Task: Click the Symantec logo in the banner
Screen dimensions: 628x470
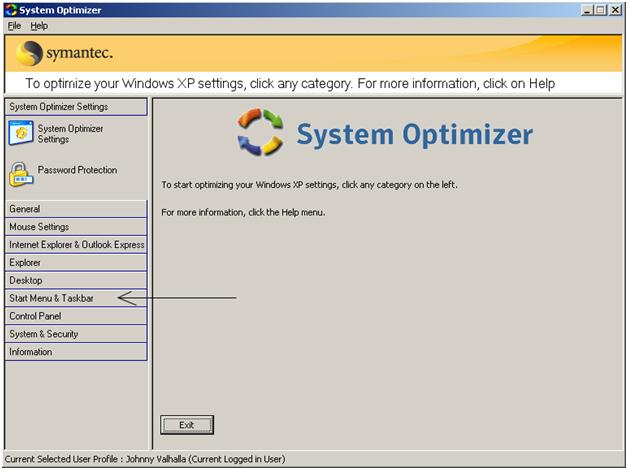Action: click(x=64, y=53)
